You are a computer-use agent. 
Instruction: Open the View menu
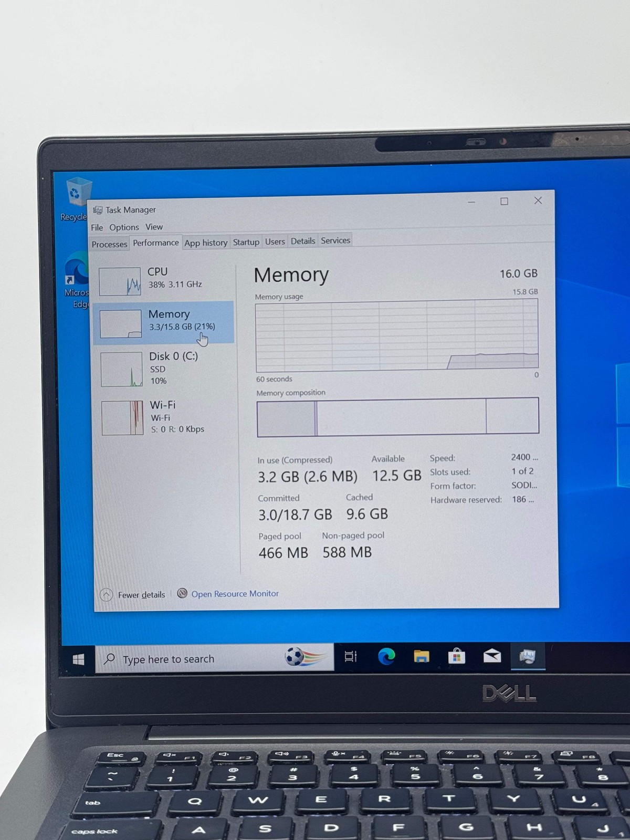pyautogui.click(x=154, y=227)
